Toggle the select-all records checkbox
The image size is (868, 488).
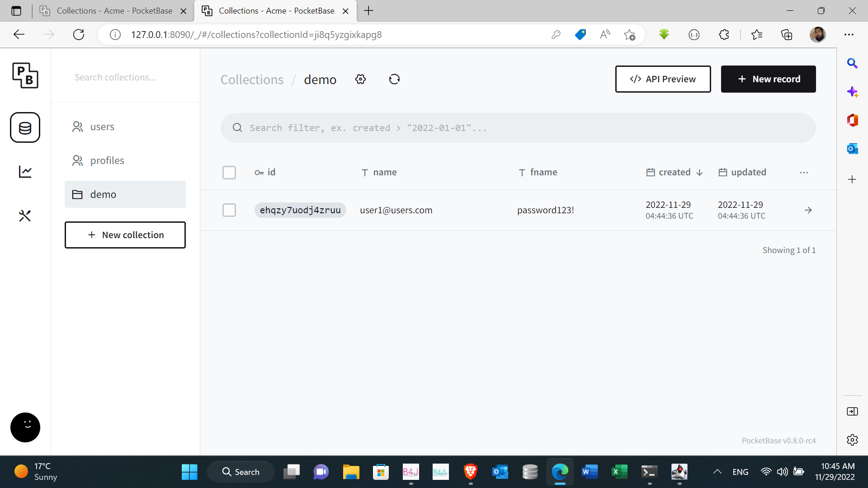coord(229,173)
